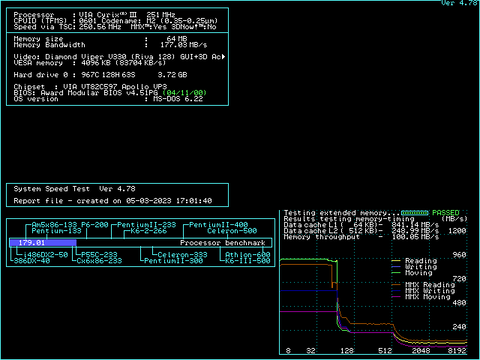Click the Memory Bandwidth 177.03 MB/s row
This screenshot has width=480, height=360.
pyautogui.click(x=110, y=45)
